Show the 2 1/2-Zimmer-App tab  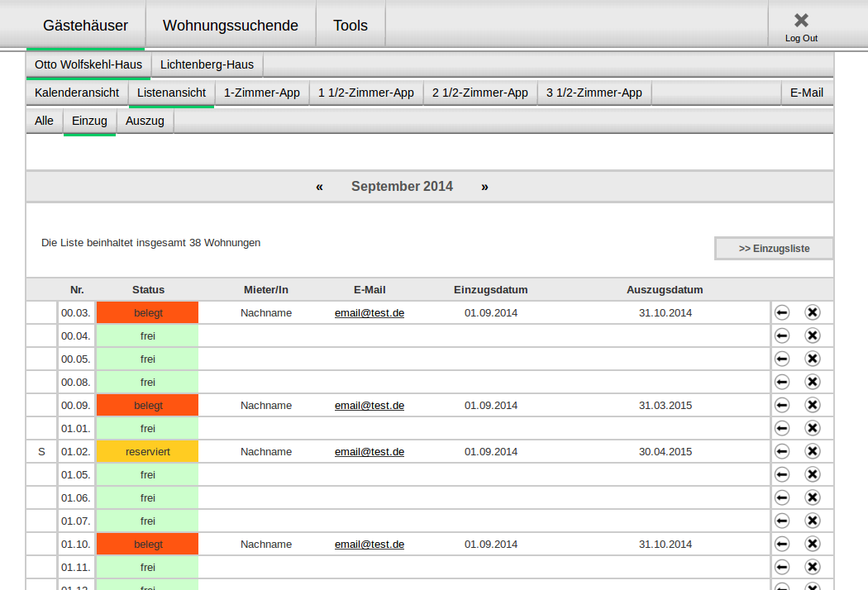(x=480, y=93)
